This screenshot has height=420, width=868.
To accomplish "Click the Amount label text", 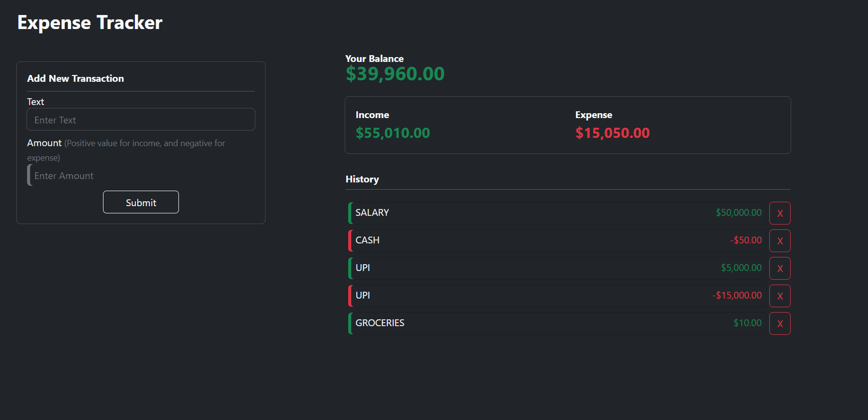I will click(44, 143).
